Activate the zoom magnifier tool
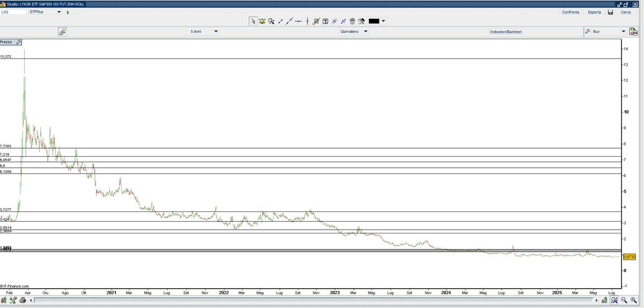 coord(271,21)
